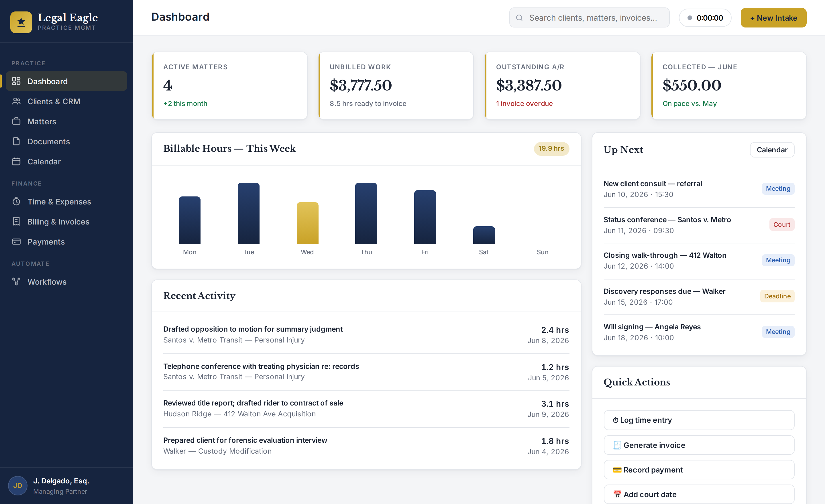Click the Matters briefcase icon
Image resolution: width=825 pixels, height=504 pixels.
point(16,121)
